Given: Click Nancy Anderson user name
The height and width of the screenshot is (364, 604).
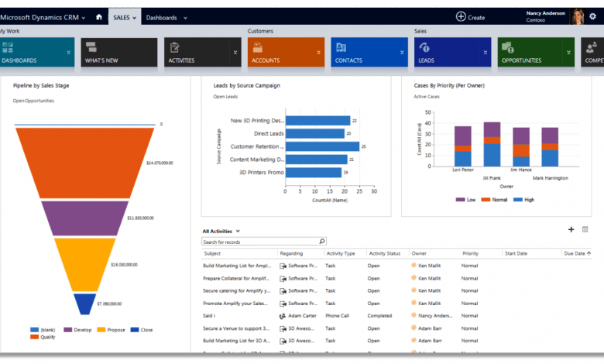Looking at the screenshot, I should [x=545, y=13].
